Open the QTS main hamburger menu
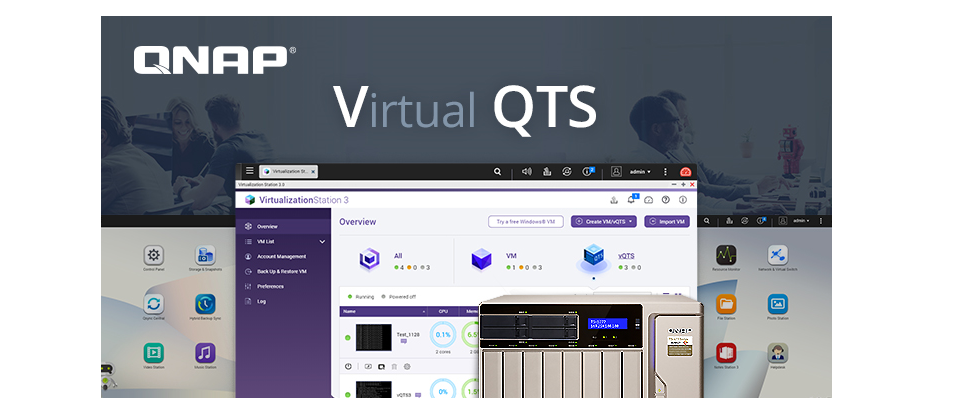The image size is (960, 420). pyautogui.click(x=249, y=171)
